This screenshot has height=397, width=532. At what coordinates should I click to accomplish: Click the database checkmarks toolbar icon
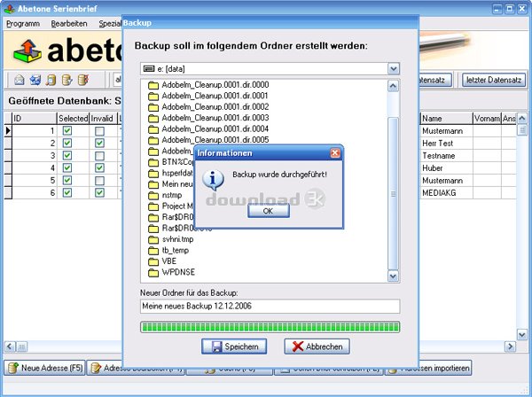click(83, 80)
